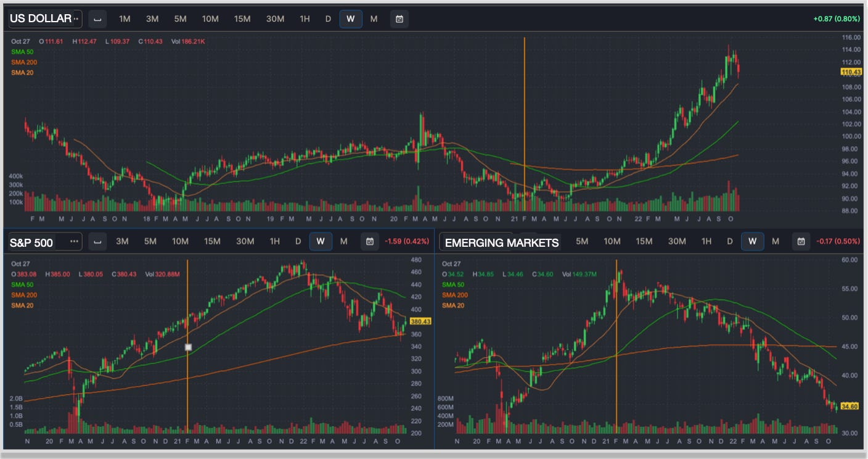Viewport: 868px width, 459px height.
Task: Click the Vol 320.88M reading in S&P 500 chart
Action: pos(162,274)
